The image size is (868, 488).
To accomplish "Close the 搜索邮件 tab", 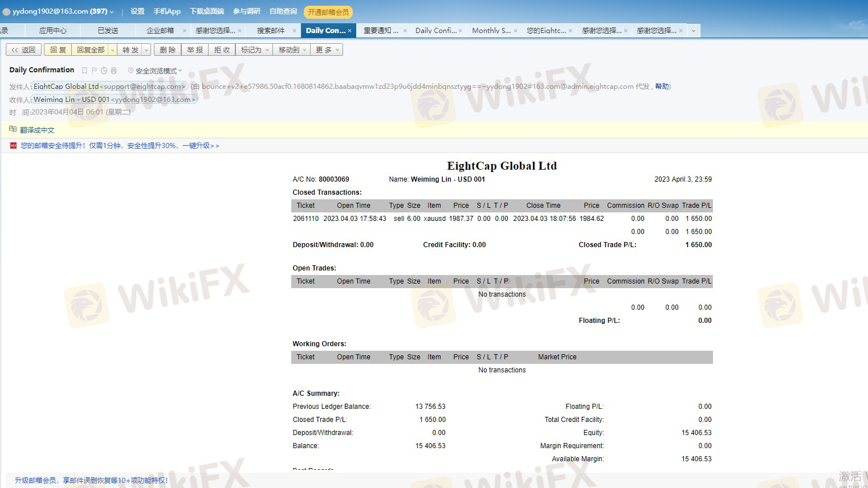I will pos(295,31).
